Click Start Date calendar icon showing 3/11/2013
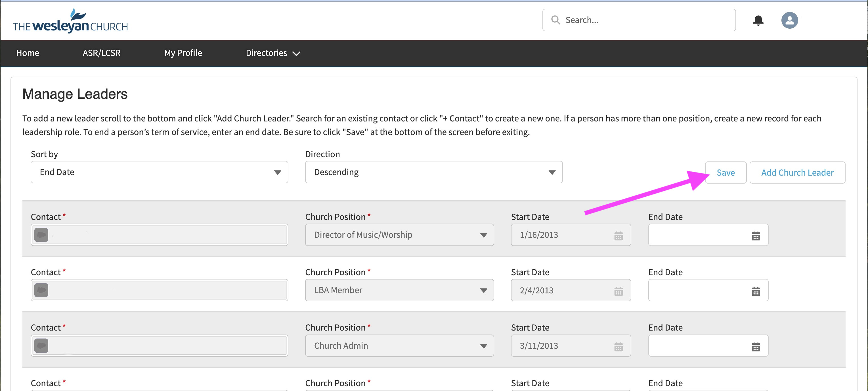 point(618,346)
